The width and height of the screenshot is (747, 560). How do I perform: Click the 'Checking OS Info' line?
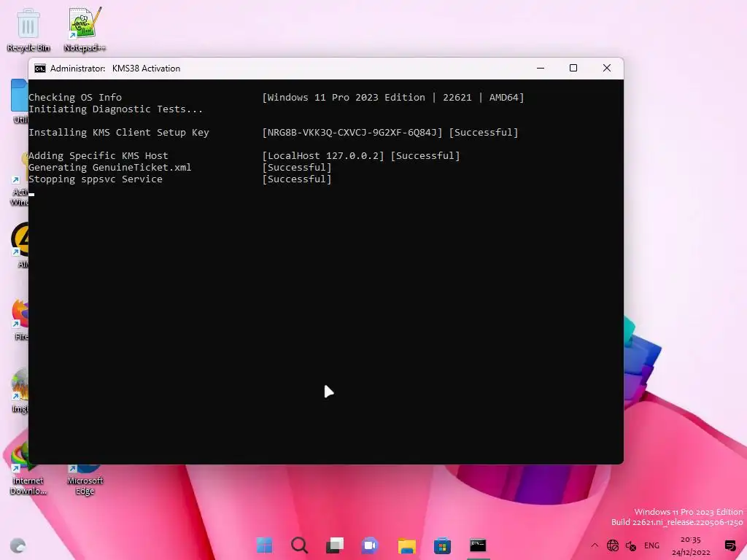pyautogui.click(x=75, y=98)
